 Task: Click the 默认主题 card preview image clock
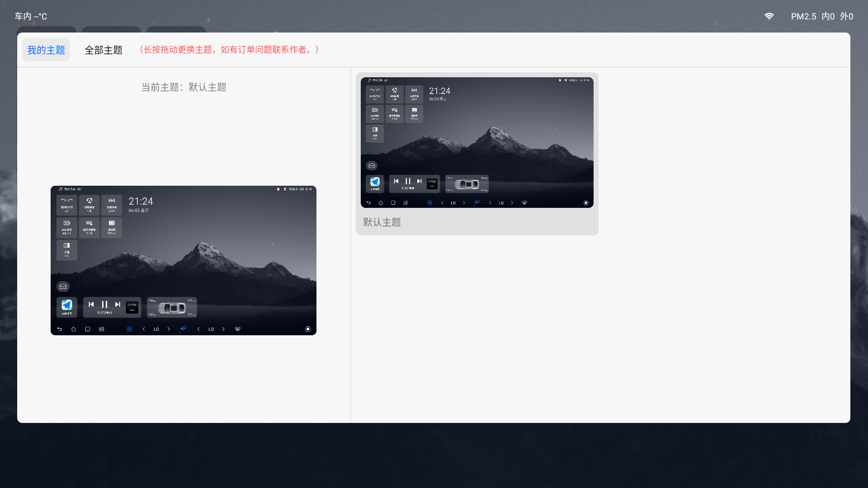[x=439, y=91]
